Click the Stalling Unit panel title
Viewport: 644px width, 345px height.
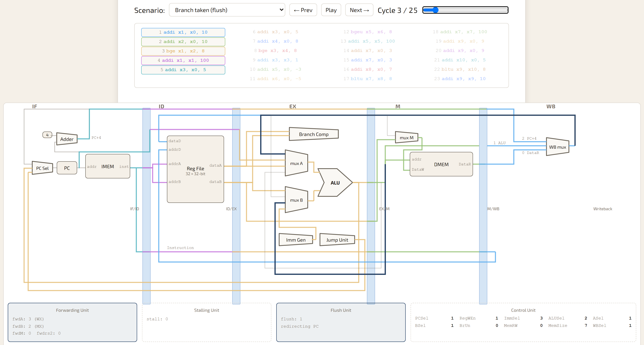(x=207, y=310)
